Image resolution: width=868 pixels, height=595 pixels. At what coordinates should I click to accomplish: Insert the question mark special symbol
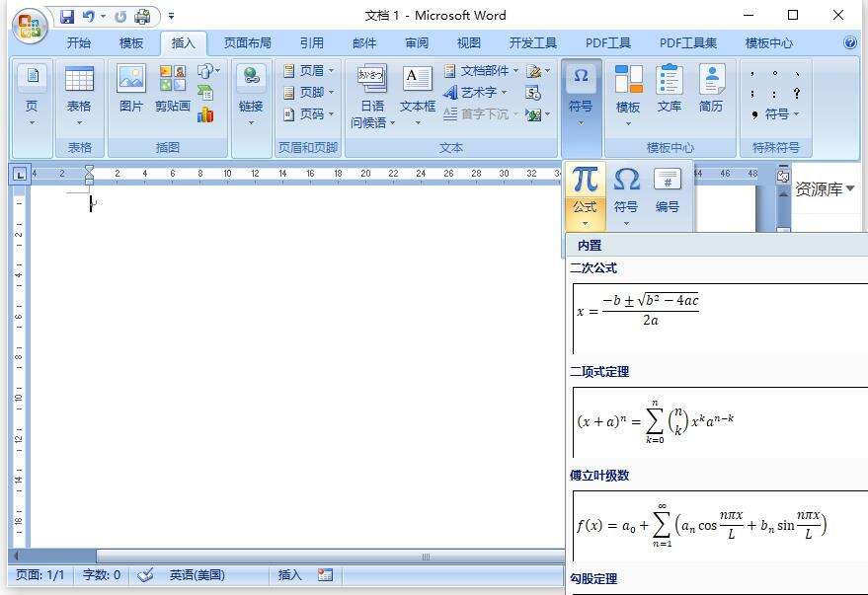pos(797,93)
